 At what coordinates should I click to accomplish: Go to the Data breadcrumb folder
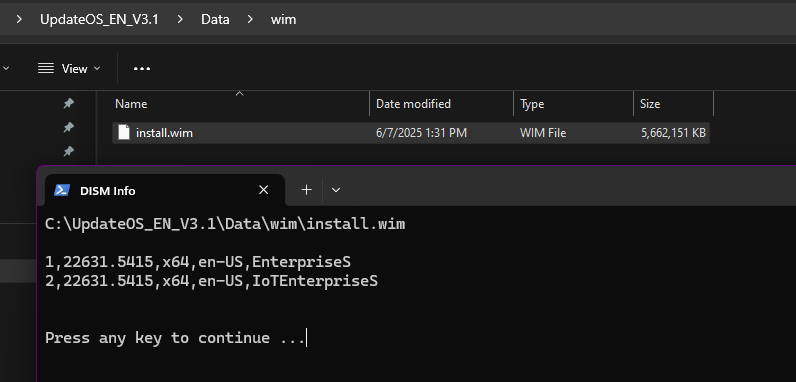[215, 20]
